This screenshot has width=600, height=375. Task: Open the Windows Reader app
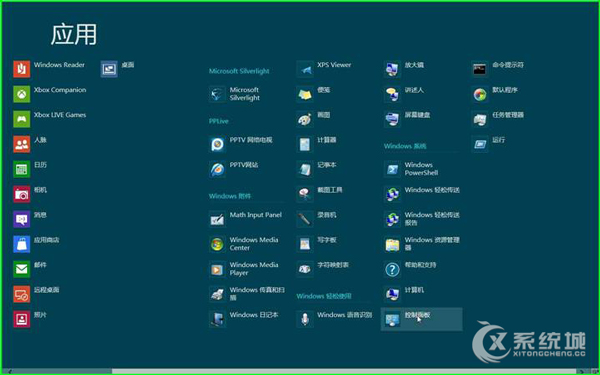coord(49,69)
